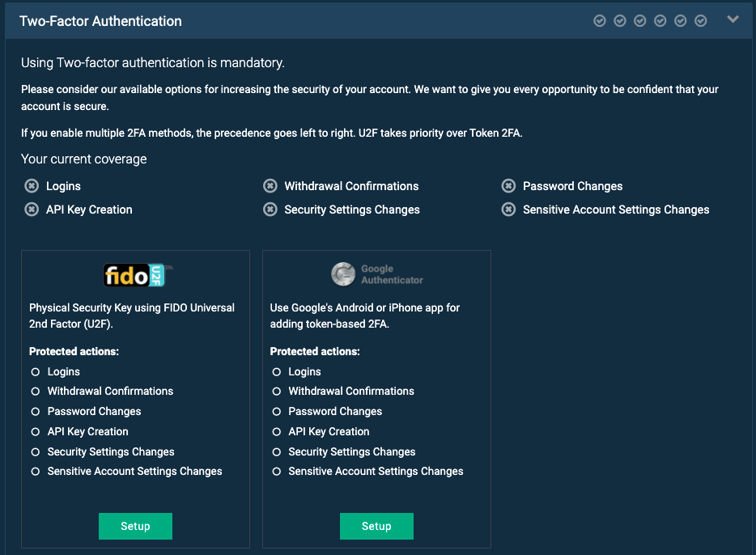This screenshot has width=756, height=555.
Task: Click the crossed-circle icon beside Withdrawal Confirmations
Action: click(x=270, y=186)
